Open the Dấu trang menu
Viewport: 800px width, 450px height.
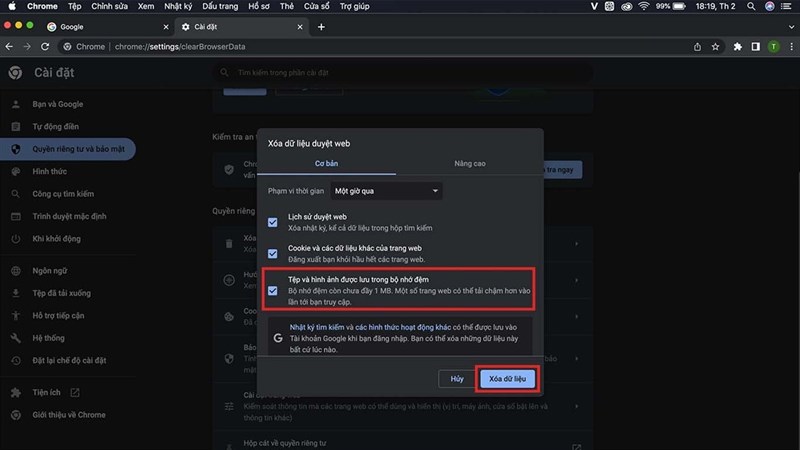point(220,6)
